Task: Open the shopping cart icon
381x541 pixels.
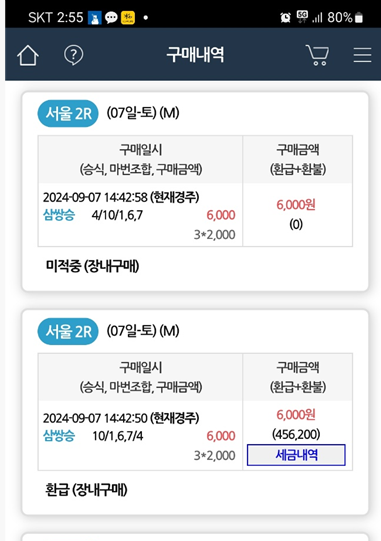Action: [318, 55]
